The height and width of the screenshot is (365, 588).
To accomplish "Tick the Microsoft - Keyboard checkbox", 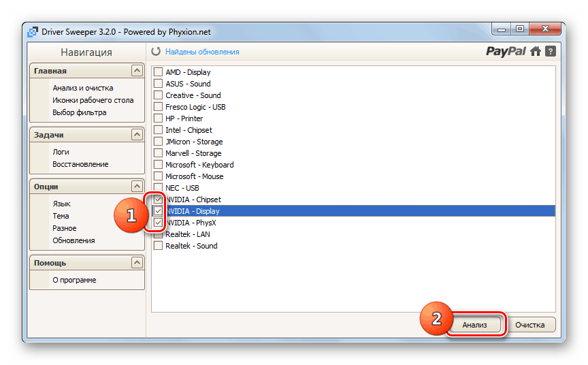I will (159, 165).
